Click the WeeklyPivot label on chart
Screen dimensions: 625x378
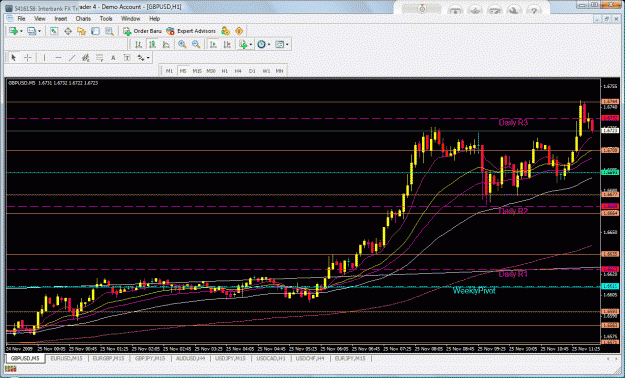click(474, 291)
